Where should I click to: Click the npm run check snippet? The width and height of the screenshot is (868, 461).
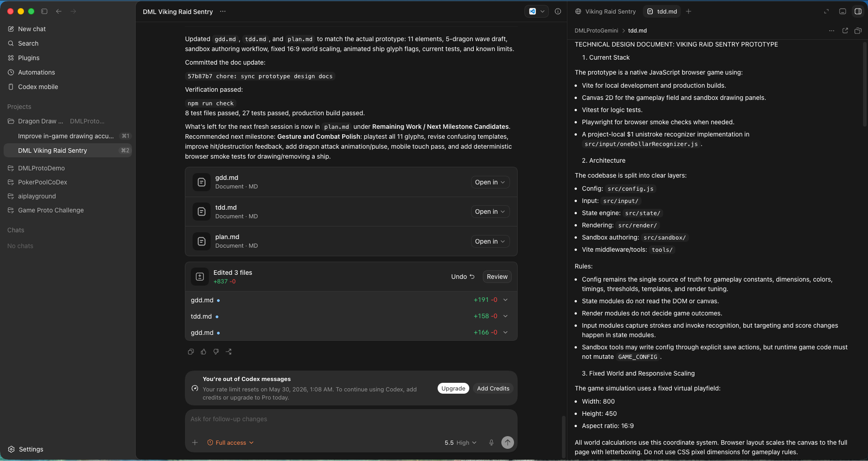[x=211, y=103]
